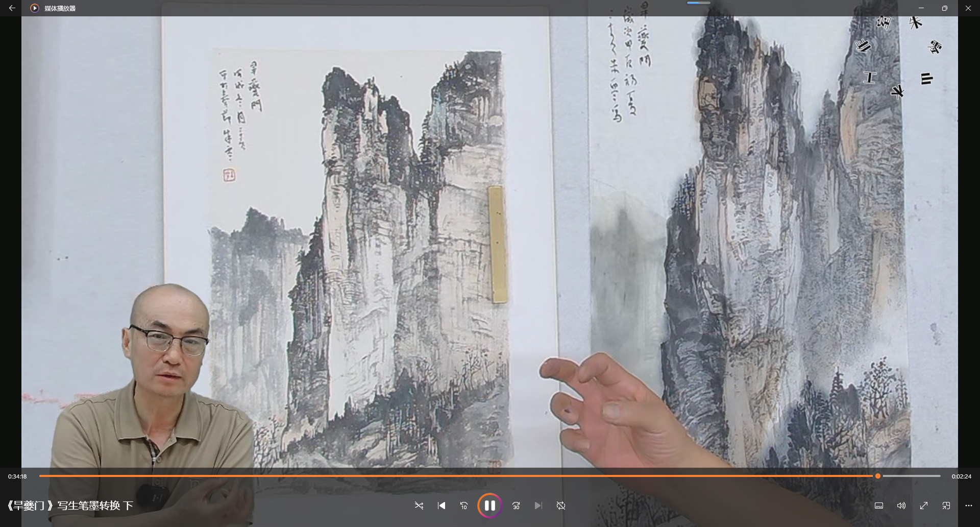Click the 媒体播放器 window title
The width and height of the screenshot is (980, 527).
[x=60, y=8]
